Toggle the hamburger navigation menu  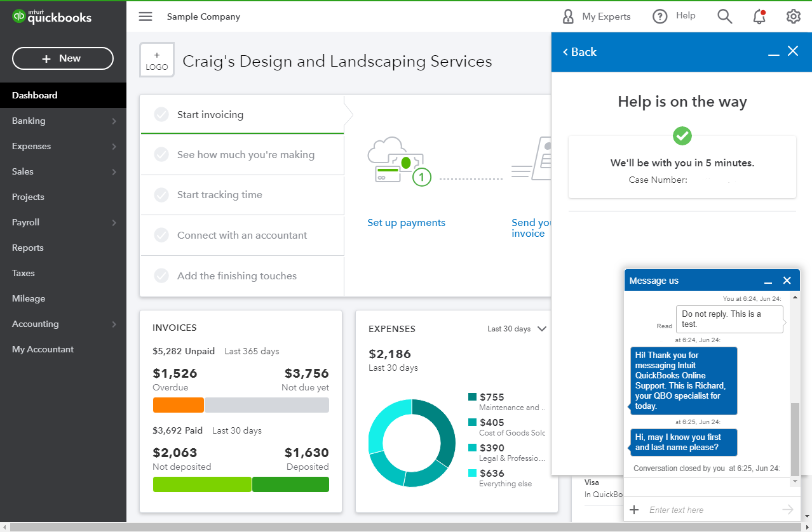coord(145,17)
